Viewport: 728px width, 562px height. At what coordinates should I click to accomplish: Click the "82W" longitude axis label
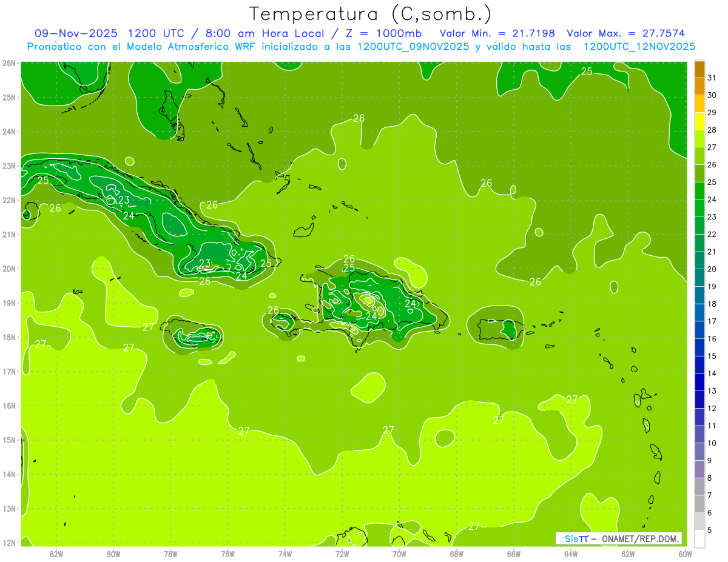56,554
